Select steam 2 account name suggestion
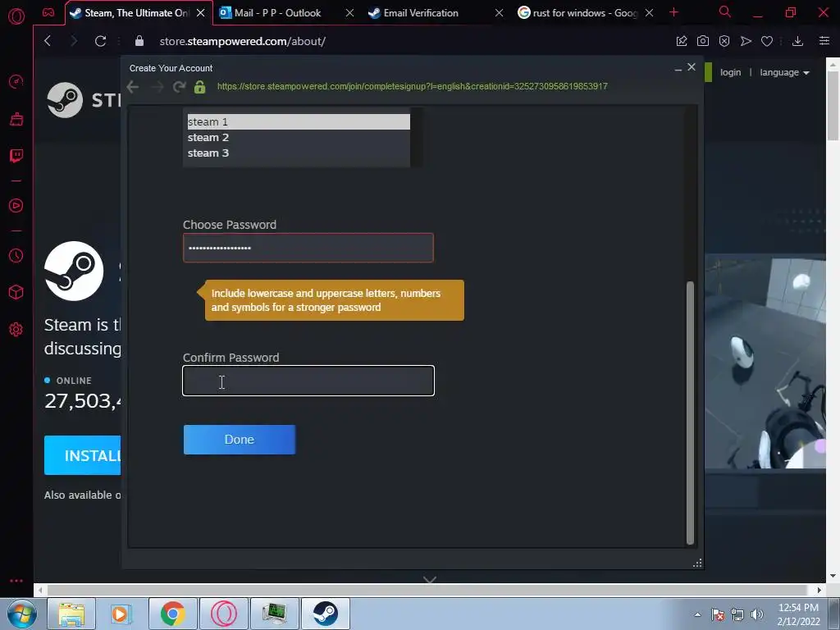 click(299, 137)
